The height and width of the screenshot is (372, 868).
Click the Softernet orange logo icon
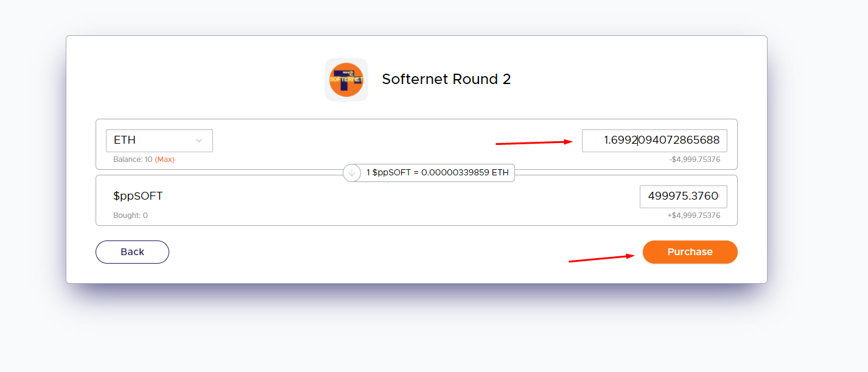[x=346, y=80]
